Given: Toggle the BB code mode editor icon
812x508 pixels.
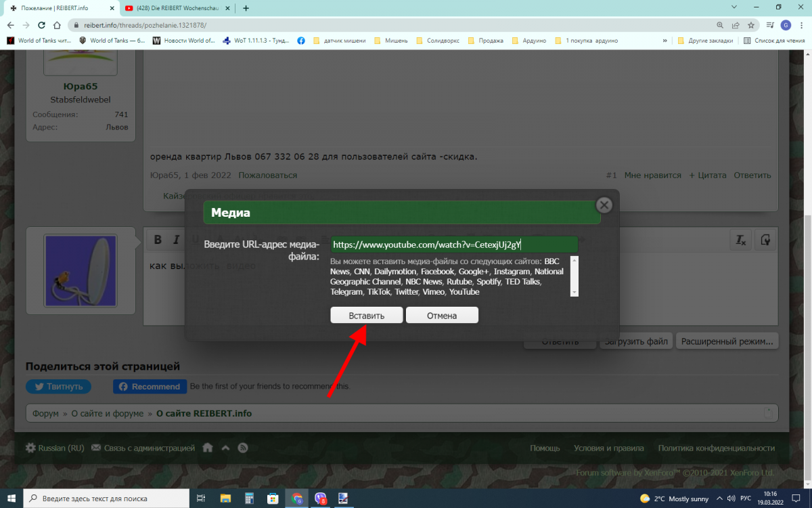Looking at the screenshot, I should point(765,240).
